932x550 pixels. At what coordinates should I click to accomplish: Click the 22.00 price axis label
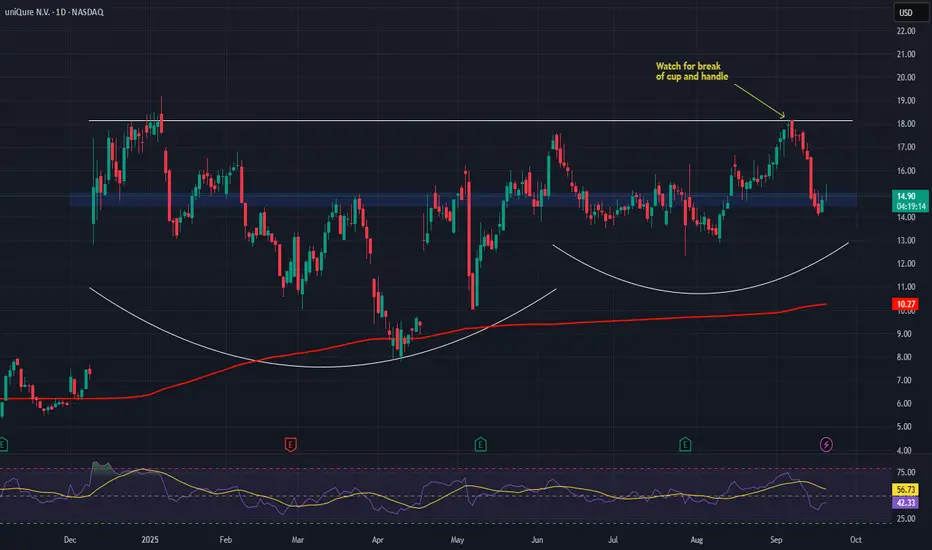(906, 31)
